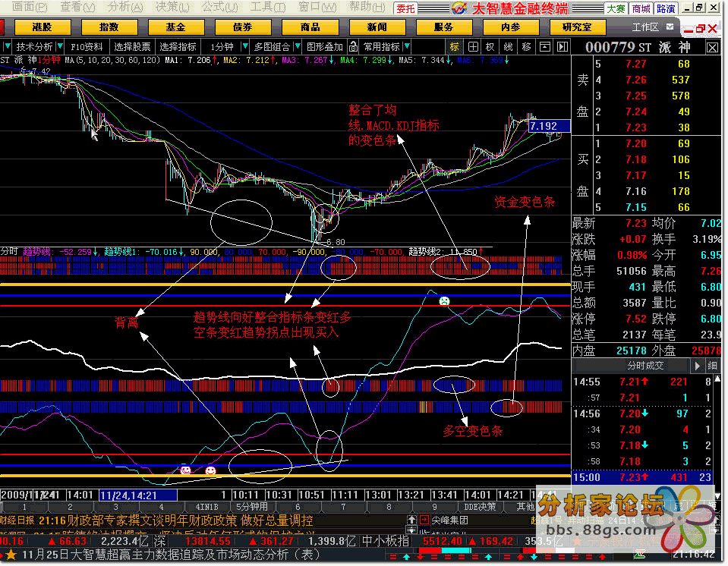The image size is (728, 566).
Task: Click 选择股票 in toolbar
Action: [x=132, y=46]
